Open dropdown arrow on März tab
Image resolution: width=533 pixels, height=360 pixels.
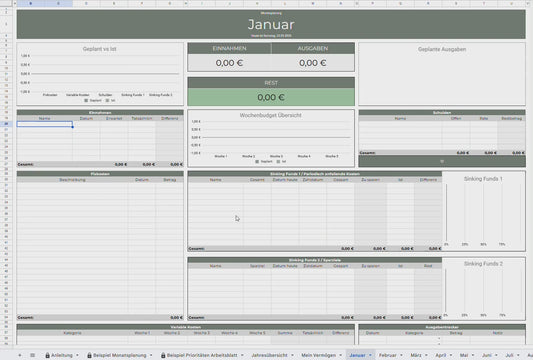pos(426,355)
